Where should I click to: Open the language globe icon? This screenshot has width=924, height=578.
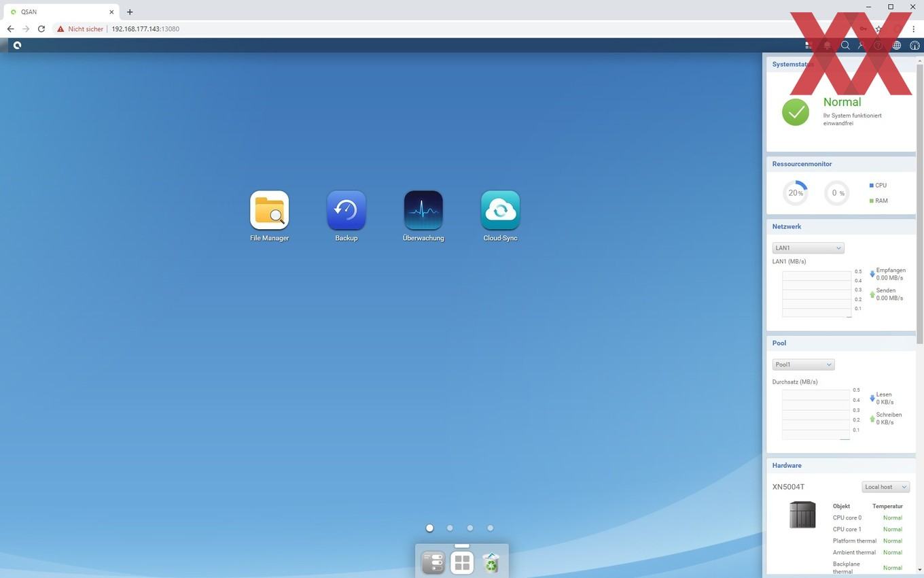pyautogui.click(x=897, y=45)
